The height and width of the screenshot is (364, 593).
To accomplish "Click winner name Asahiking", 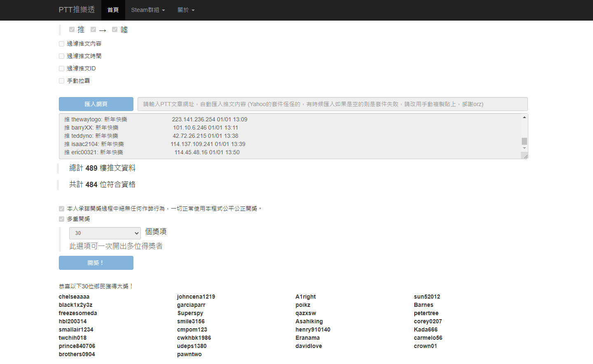I will pos(309,321).
